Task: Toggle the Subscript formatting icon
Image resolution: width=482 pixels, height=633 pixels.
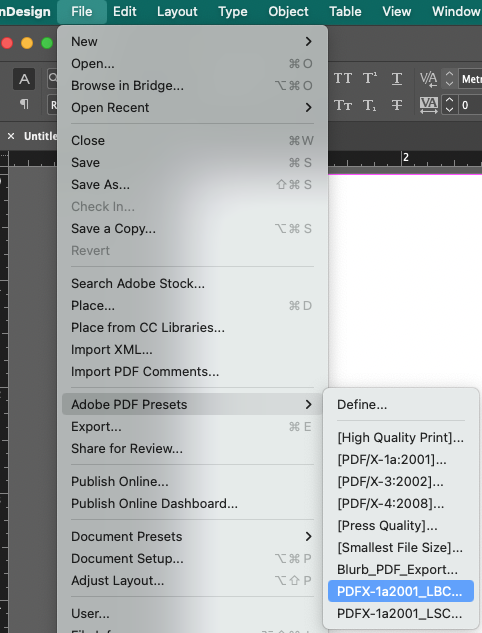Action: [x=370, y=106]
